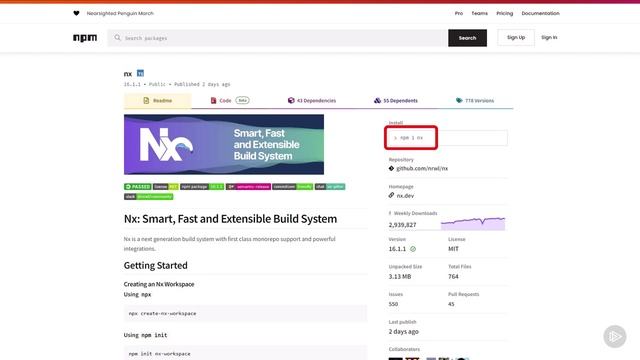Click the green PASSED build badge

click(x=138, y=187)
